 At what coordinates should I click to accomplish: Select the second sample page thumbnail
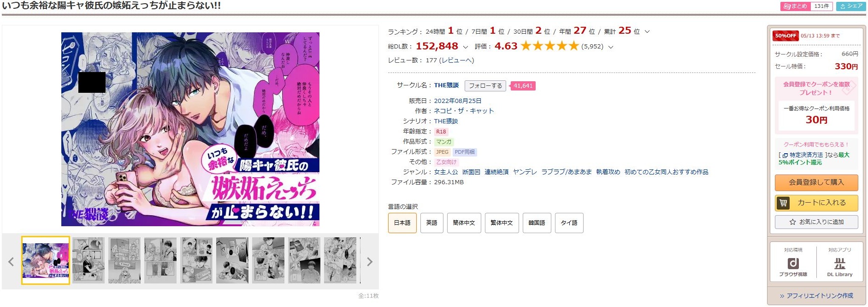[x=89, y=260]
